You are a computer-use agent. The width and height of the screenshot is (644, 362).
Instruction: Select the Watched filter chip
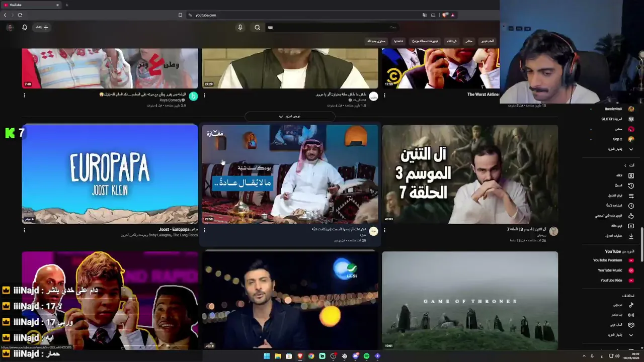pyautogui.click(x=398, y=41)
